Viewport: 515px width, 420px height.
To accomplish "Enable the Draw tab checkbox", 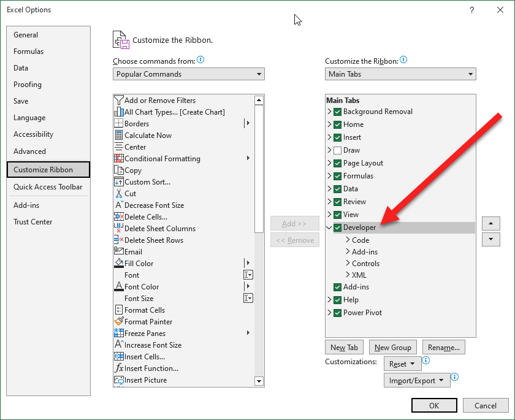I will [x=337, y=150].
